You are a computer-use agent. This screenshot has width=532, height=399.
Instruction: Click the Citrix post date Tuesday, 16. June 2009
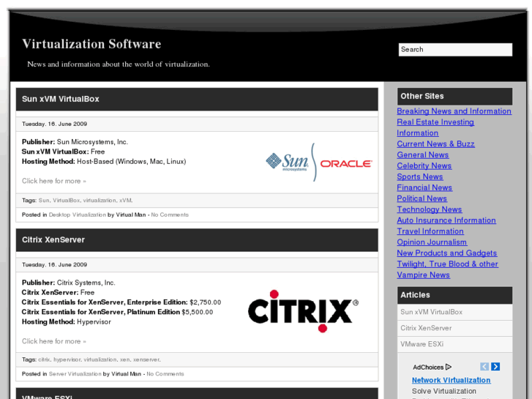55,264
